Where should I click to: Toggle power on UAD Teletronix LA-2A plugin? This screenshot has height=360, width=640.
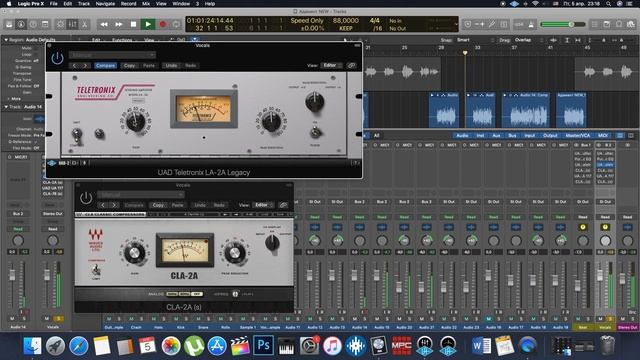[57, 58]
